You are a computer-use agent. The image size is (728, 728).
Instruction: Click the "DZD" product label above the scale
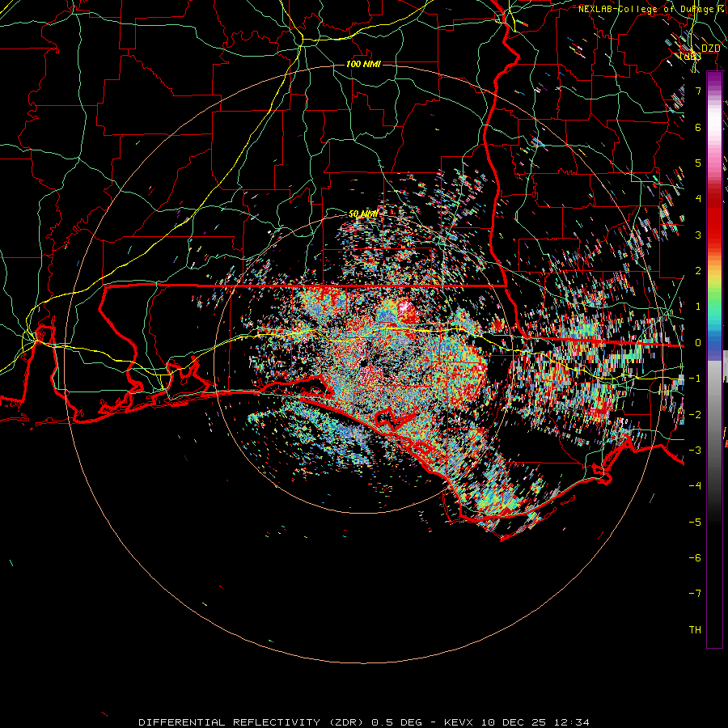(710, 49)
